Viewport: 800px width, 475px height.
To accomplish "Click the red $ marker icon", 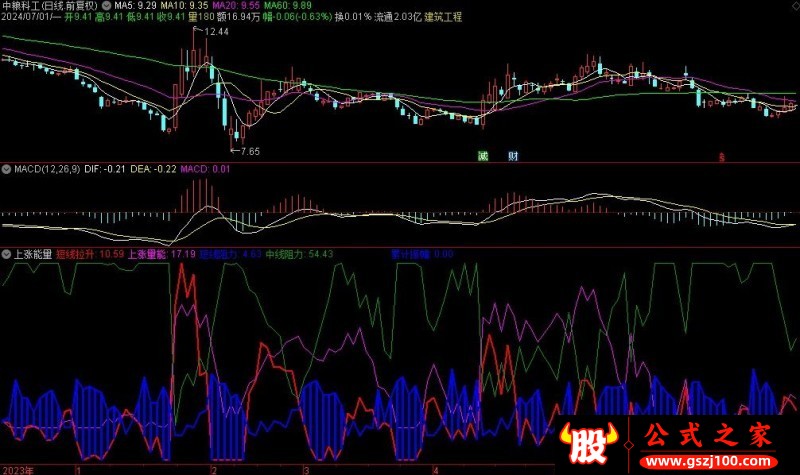I will tap(721, 158).
